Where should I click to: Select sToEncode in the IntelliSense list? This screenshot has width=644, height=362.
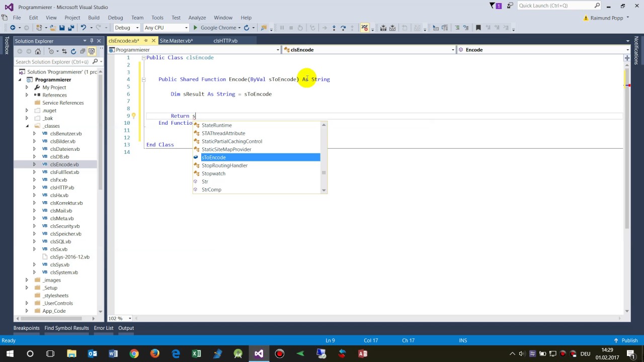pyautogui.click(x=257, y=157)
